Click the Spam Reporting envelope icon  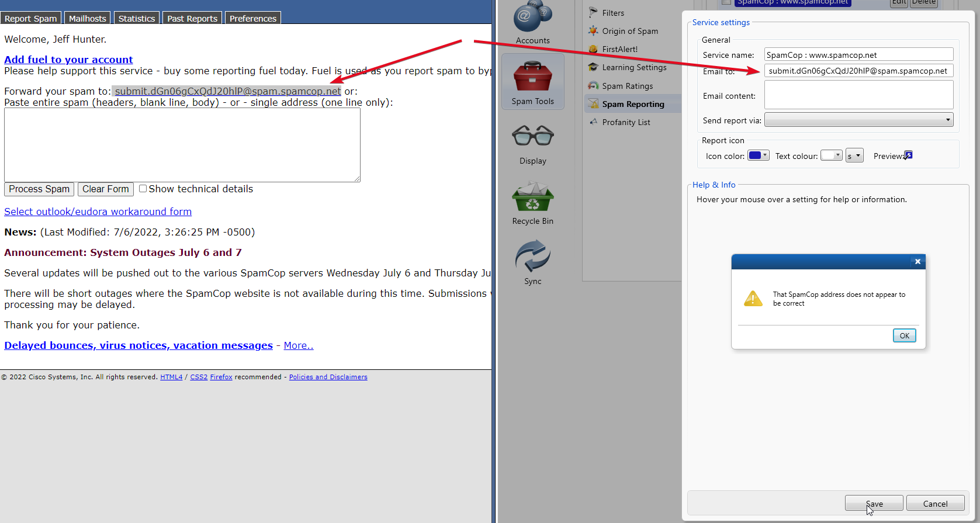click(x=593, y=104)
